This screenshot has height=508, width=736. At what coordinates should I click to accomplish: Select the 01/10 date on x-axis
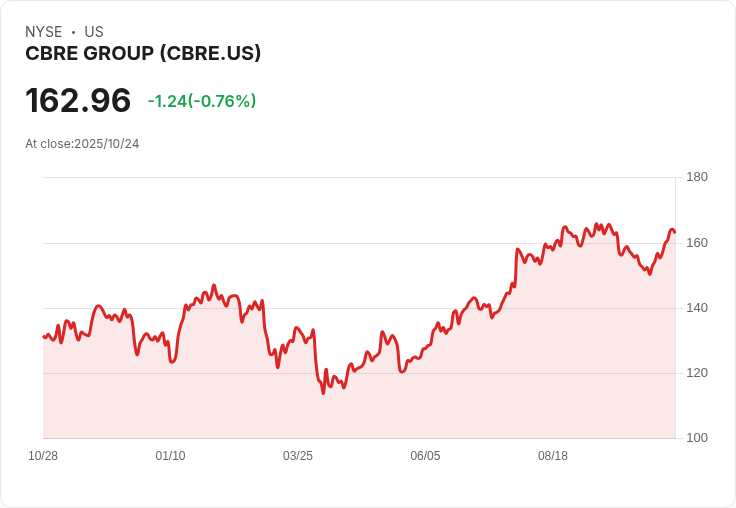[170, 456]
